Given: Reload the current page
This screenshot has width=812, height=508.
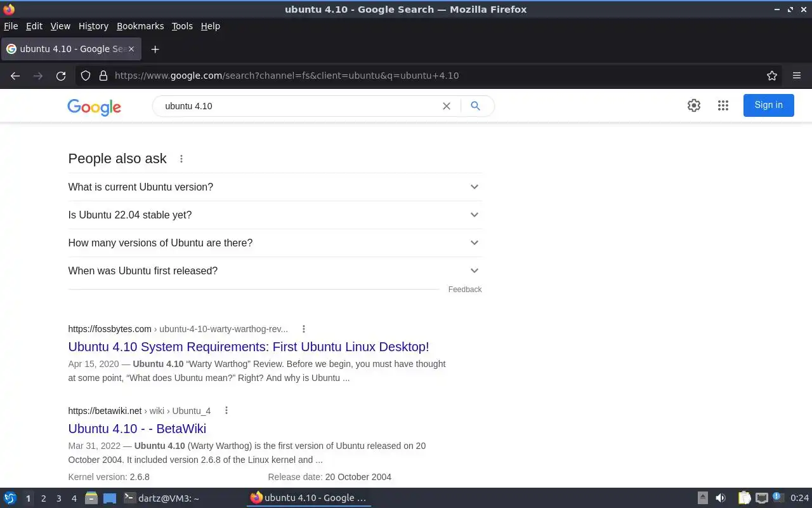Looking at the screenshot, I should pyautogui.click(x=61, y=76).
